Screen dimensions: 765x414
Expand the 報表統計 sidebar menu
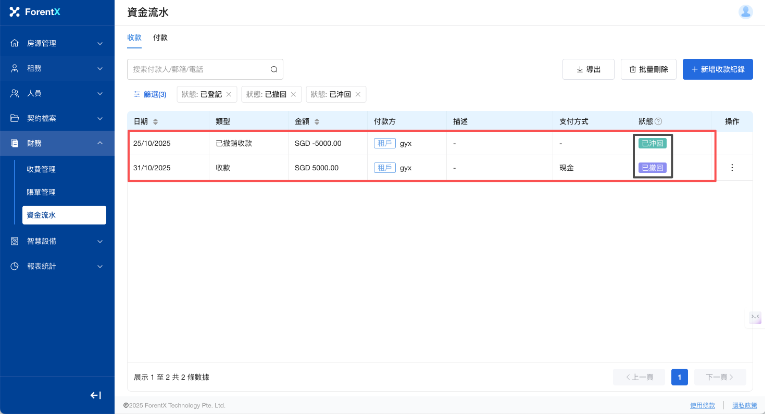(x=57, y=266)
